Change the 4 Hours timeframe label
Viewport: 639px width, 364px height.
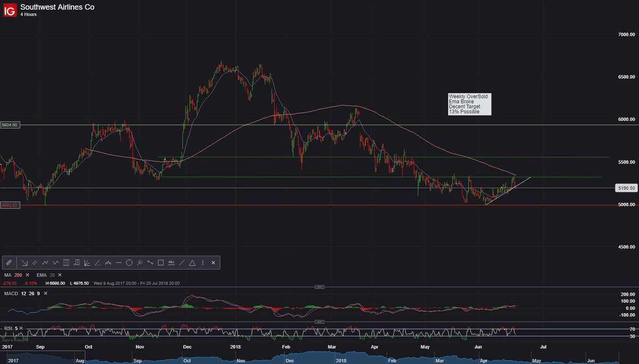tap(29, 15)
